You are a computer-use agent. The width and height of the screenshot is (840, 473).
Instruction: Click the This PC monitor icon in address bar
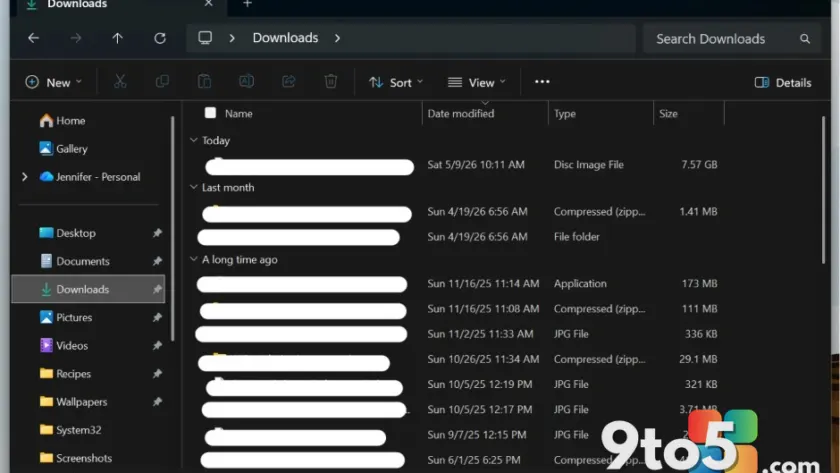[x=205, y=37]
